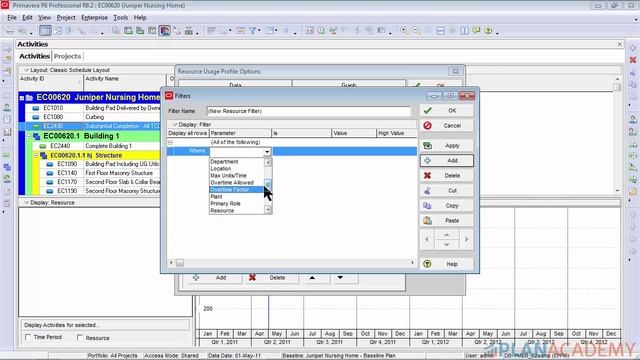Click Copy in the Filters dialog
The image size is (640, 360).
point(447,206)
